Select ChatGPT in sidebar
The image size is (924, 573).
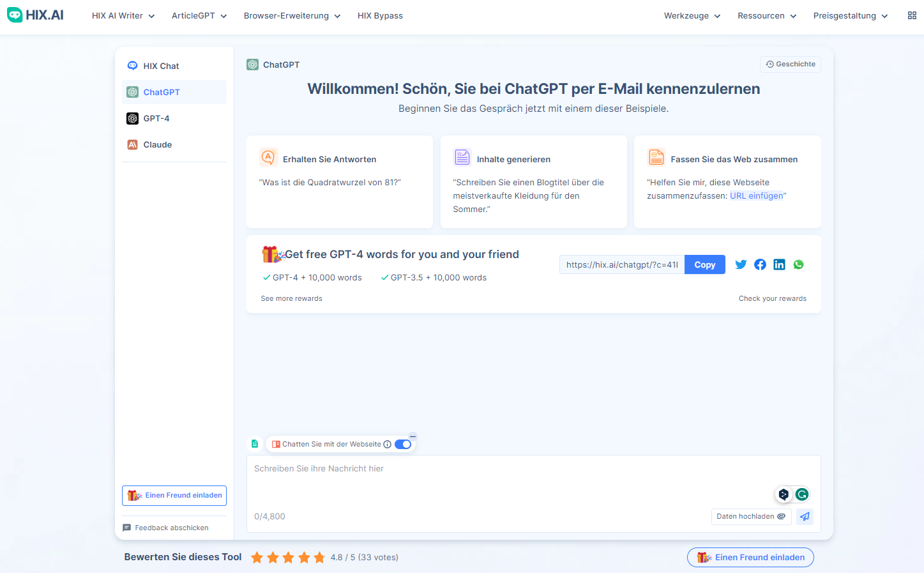point(174,92)
